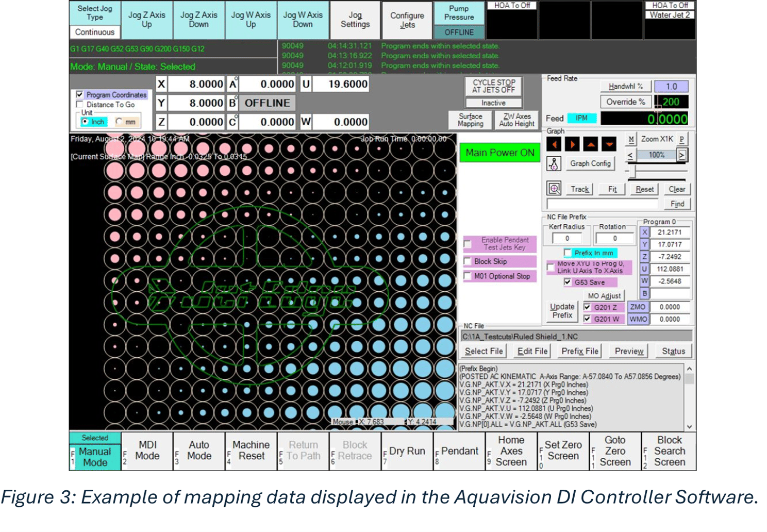
Task: Click the Kerf Radius input field
Action: (567, 238)
